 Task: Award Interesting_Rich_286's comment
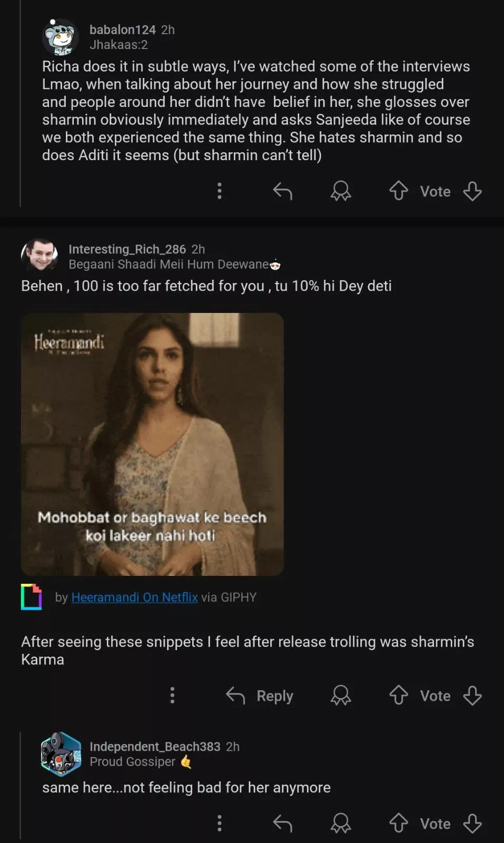click(x=341, y=695)
